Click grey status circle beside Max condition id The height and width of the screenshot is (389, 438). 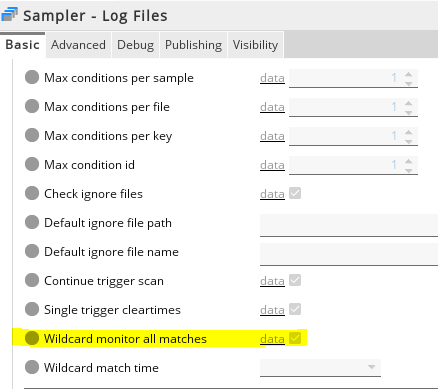(x=32, y=164)
